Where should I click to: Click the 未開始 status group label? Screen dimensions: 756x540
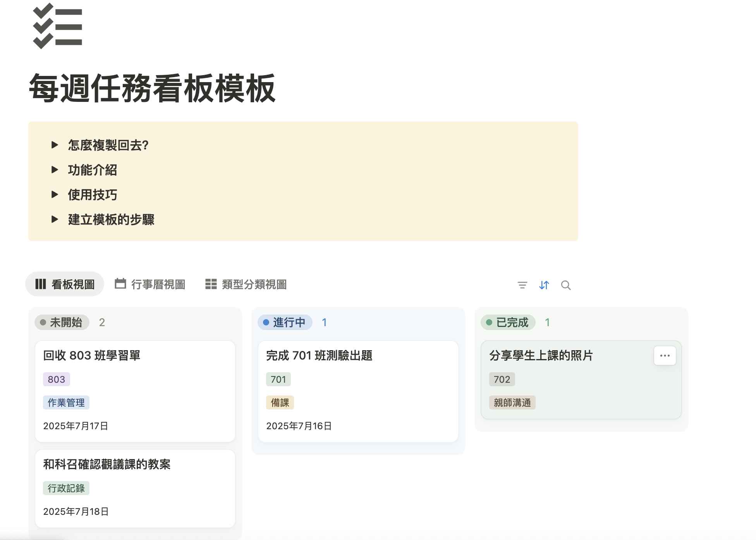tap(62, 322)
